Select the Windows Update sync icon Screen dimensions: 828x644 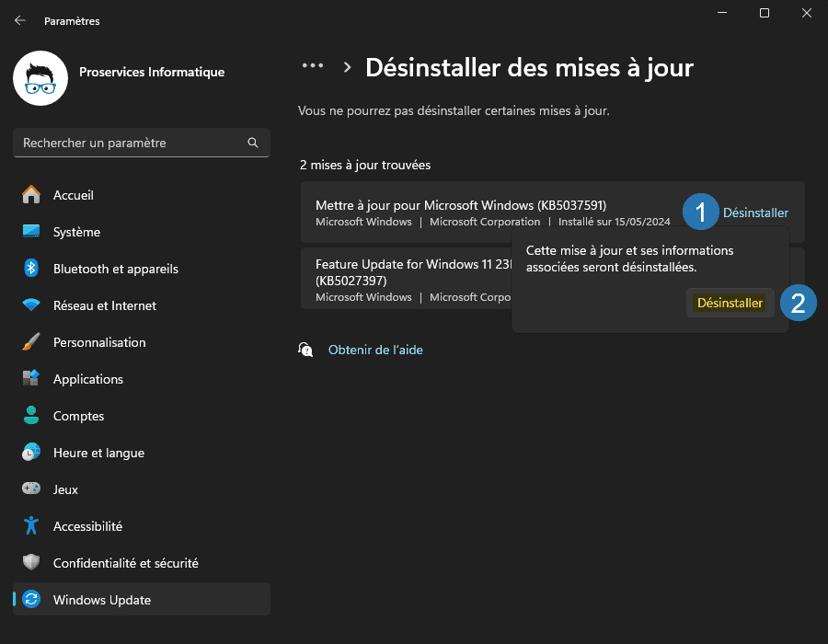29,599
